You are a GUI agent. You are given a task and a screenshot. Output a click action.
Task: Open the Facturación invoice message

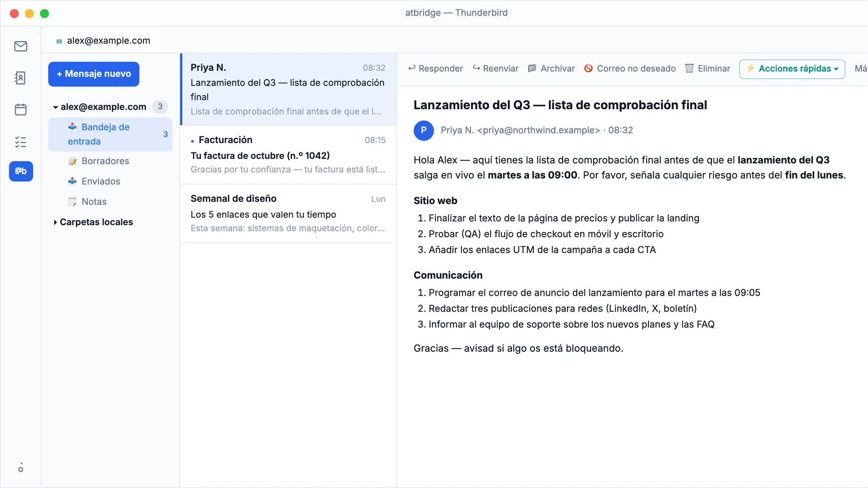(x=289, y=155)
